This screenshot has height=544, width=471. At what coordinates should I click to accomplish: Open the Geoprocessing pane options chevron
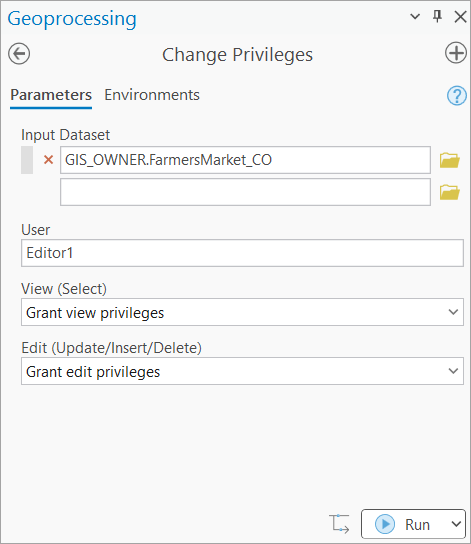[x=415, y=16]
